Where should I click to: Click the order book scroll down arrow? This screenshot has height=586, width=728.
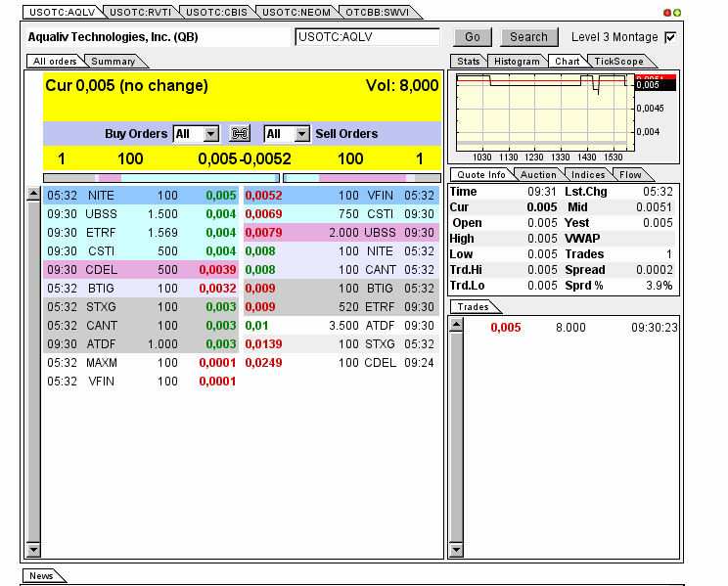[34, 550]
